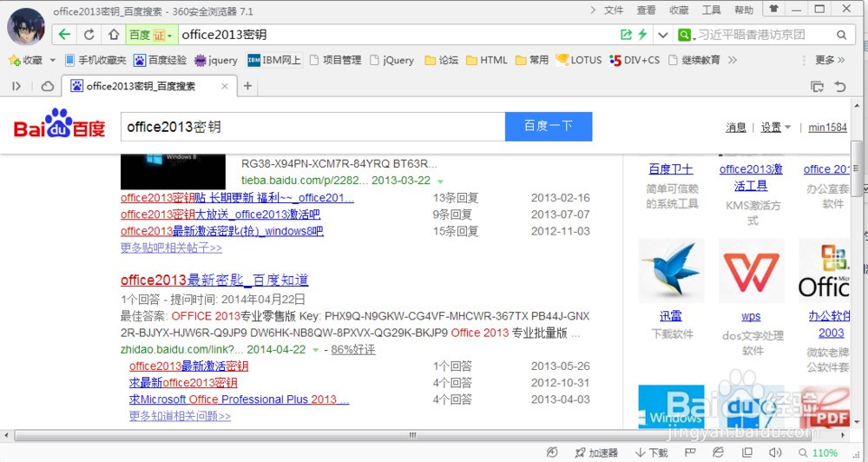Viewport: 868px width, 462px height.
Task: Click the user avatar picture
Action: 25,27
